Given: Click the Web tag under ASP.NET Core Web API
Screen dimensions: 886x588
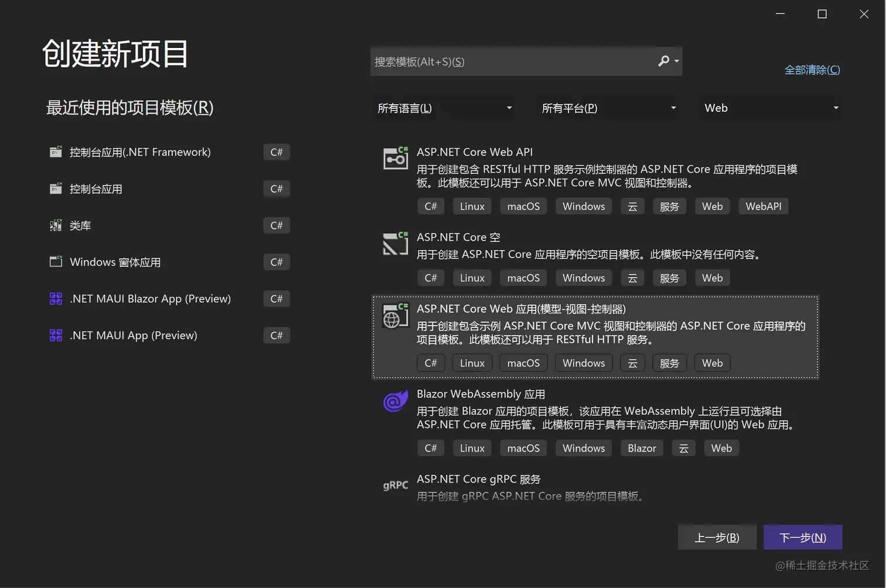Looking at the screenshot, I should click(x=712, y=206).
